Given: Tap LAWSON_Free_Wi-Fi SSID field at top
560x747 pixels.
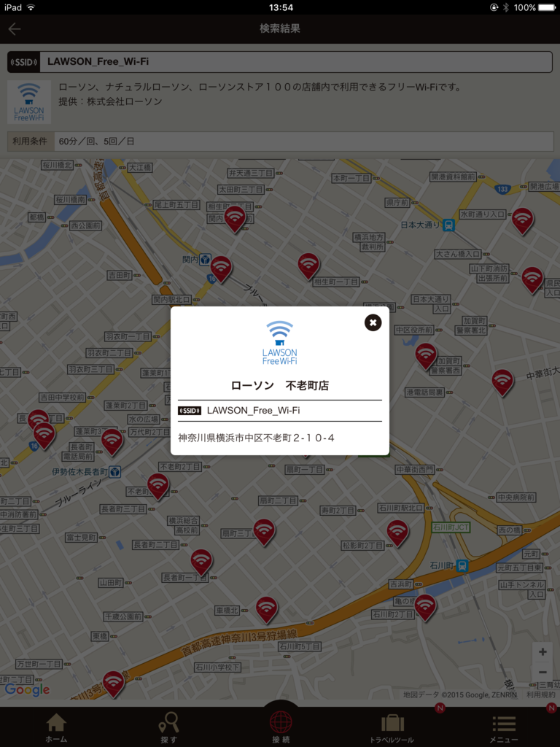Looking at the screenshot, I should (280, 62).
